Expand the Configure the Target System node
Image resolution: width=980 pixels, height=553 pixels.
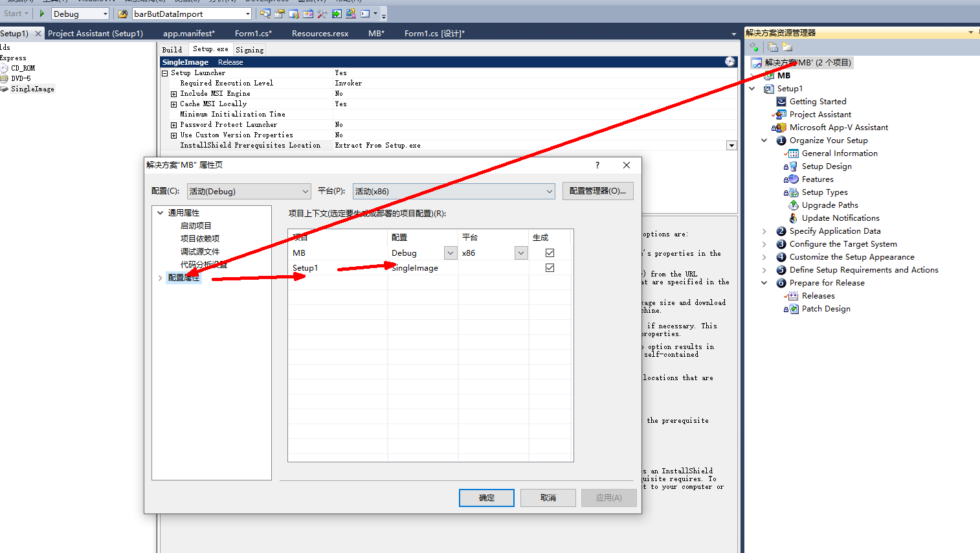(764, 244)
